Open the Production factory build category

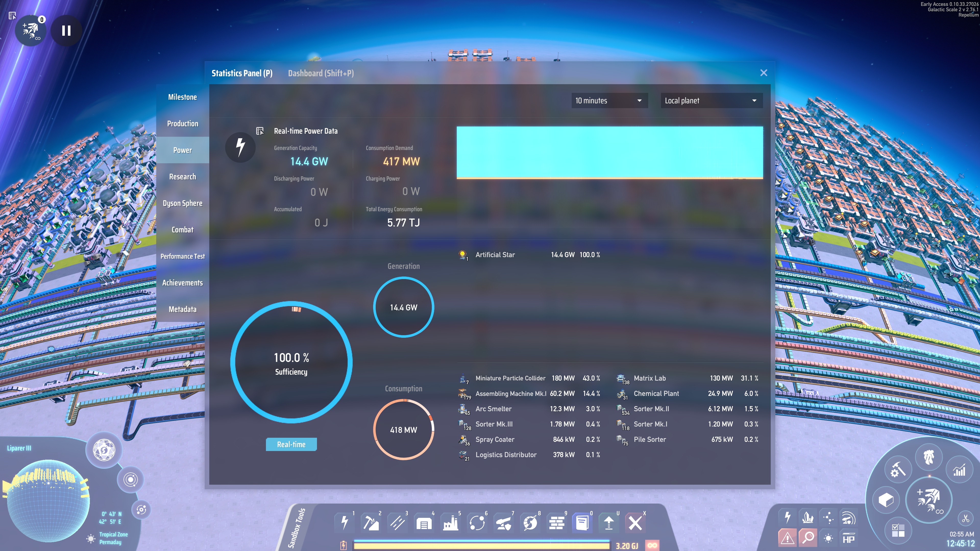[450, 523]
